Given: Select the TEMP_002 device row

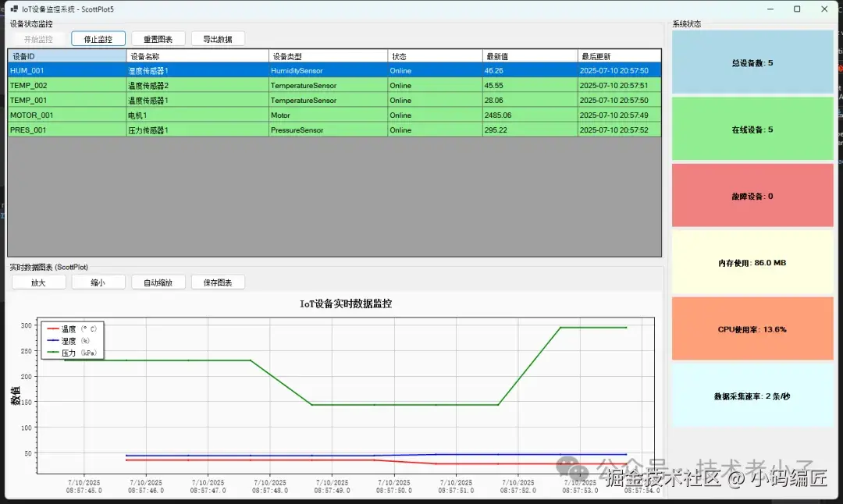Looking at the screenshot, I should pos(334,86).
